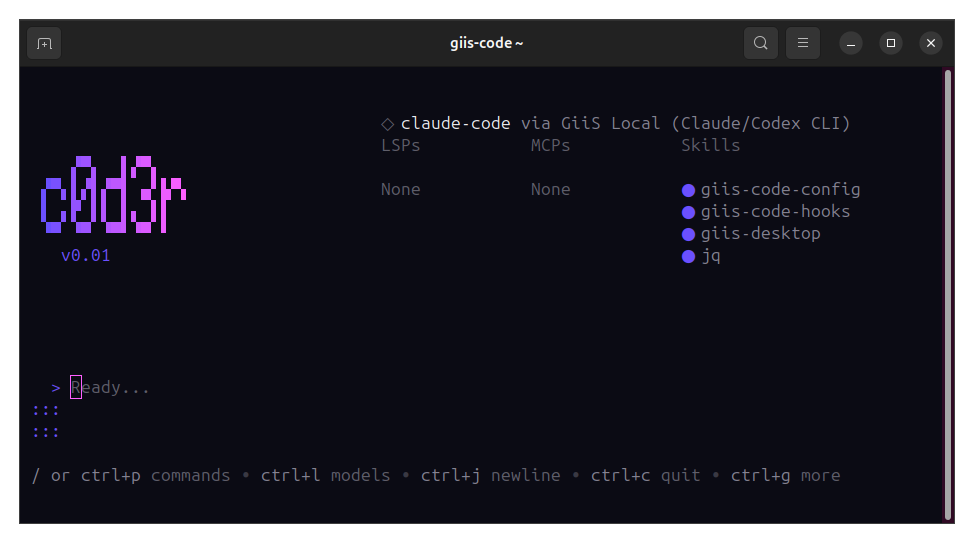Maximize the giis-code terminal window
Screen dimensions: 974x543
click(x=891, y=43)
